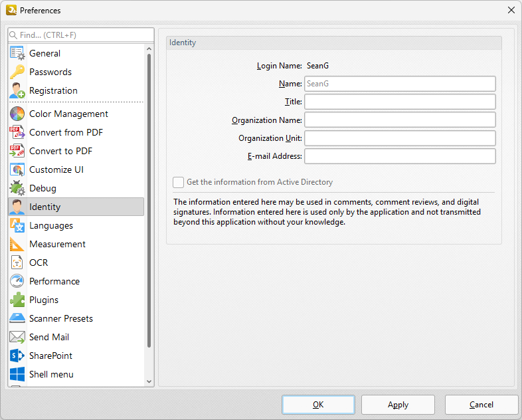Click the Scanner Presets scanner icon

pyautogui.click(x=17, y=319)
